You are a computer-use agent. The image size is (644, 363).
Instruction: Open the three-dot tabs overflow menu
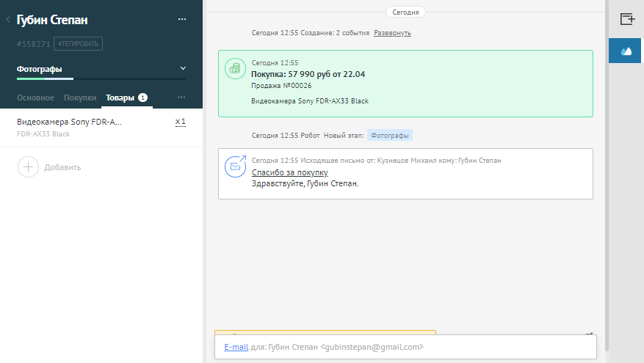tap(181, 98)
